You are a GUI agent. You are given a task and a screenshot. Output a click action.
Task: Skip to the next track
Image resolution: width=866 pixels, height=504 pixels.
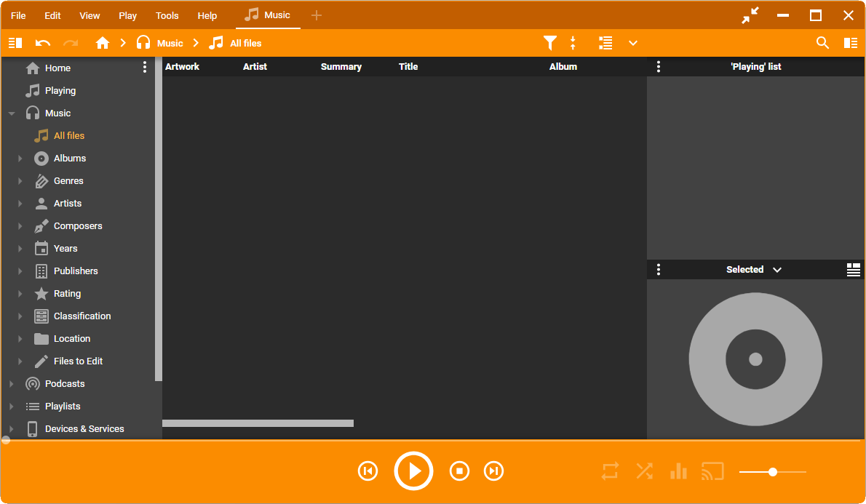493,471
